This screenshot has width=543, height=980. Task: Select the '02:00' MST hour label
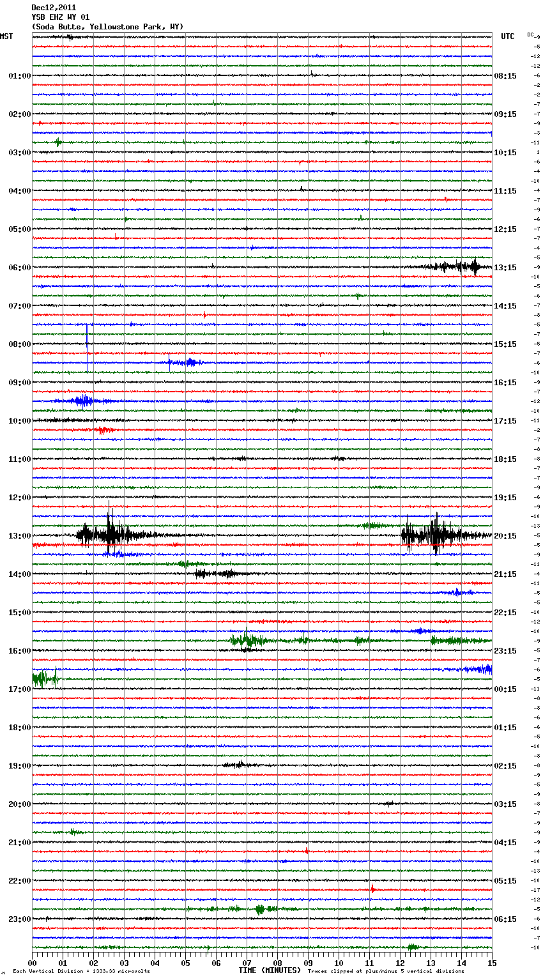[20, 114]
